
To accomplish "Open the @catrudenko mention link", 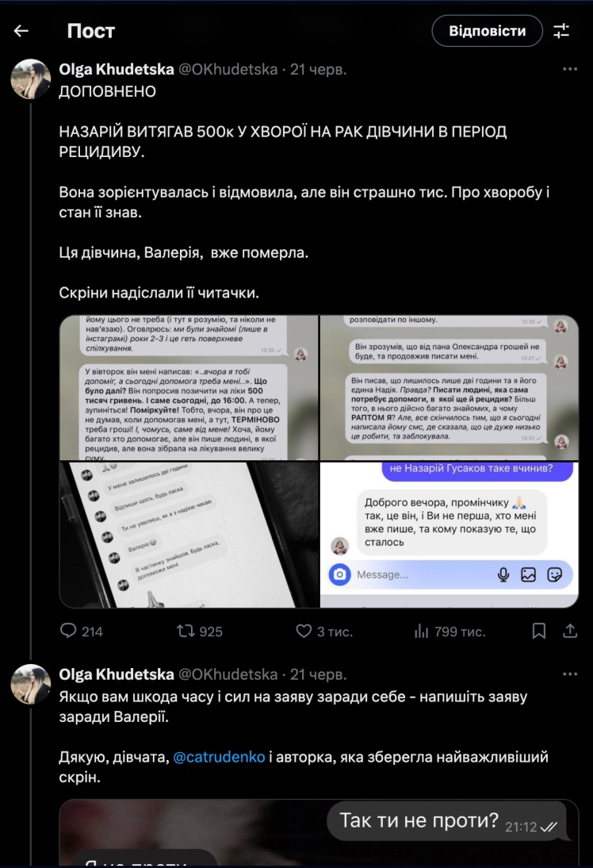I will (x=219, y=757).
